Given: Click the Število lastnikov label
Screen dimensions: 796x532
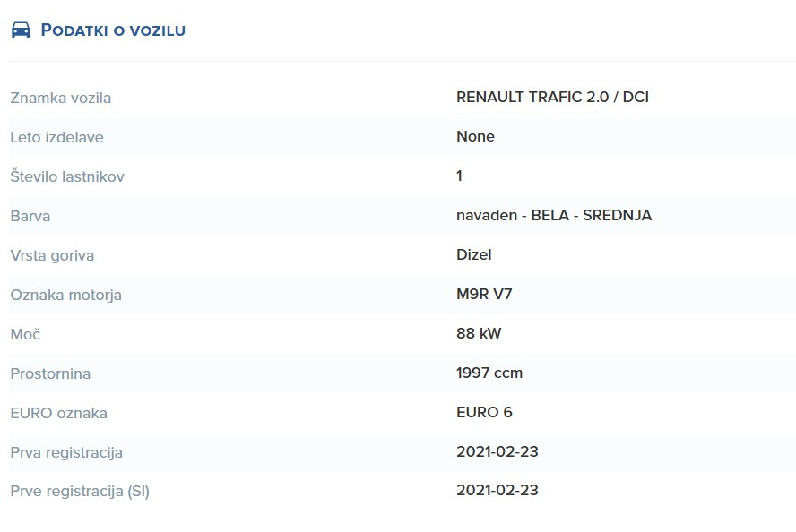Looking at the screenshot, I should [67, 176].
